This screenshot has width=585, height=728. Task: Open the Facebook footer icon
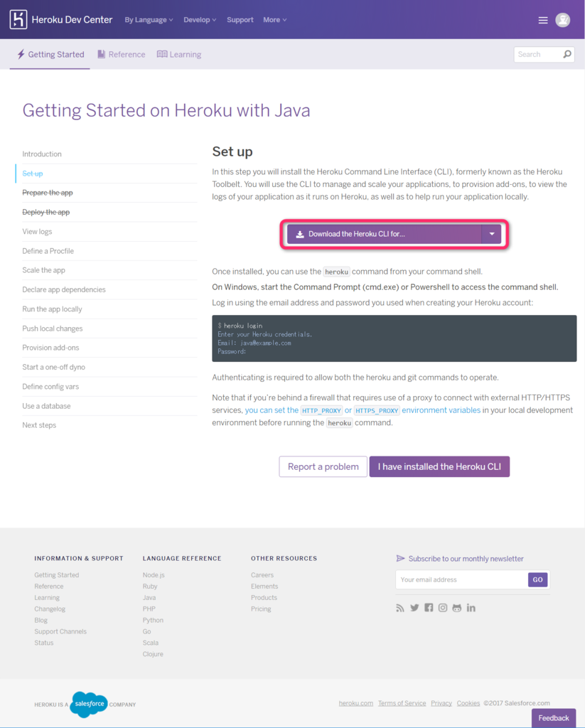(x=429, y=608)
